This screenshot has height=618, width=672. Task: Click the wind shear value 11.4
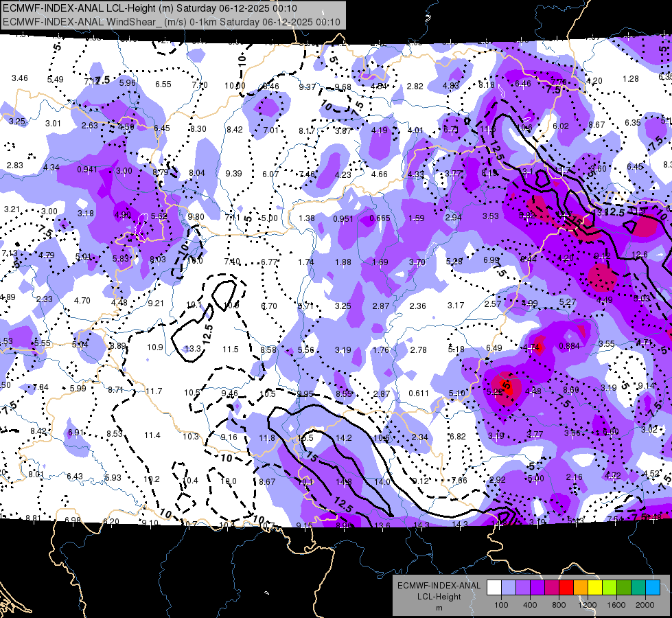(x=152, y=435)
